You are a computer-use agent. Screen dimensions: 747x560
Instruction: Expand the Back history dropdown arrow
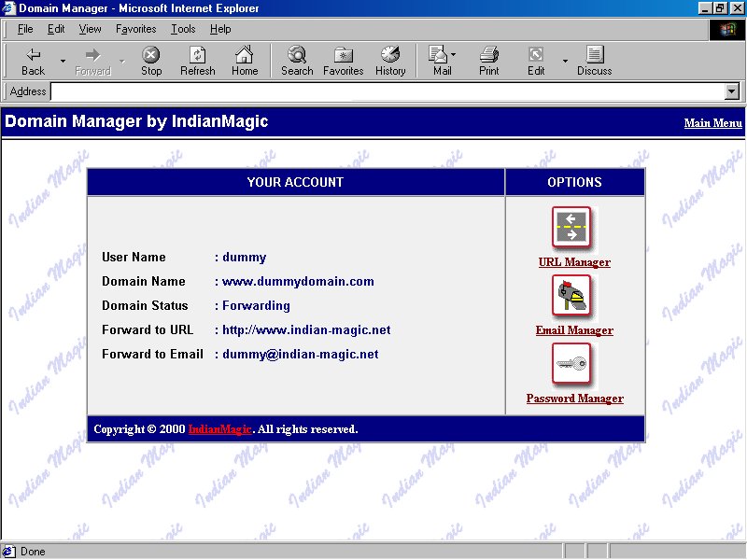point(63,61)
